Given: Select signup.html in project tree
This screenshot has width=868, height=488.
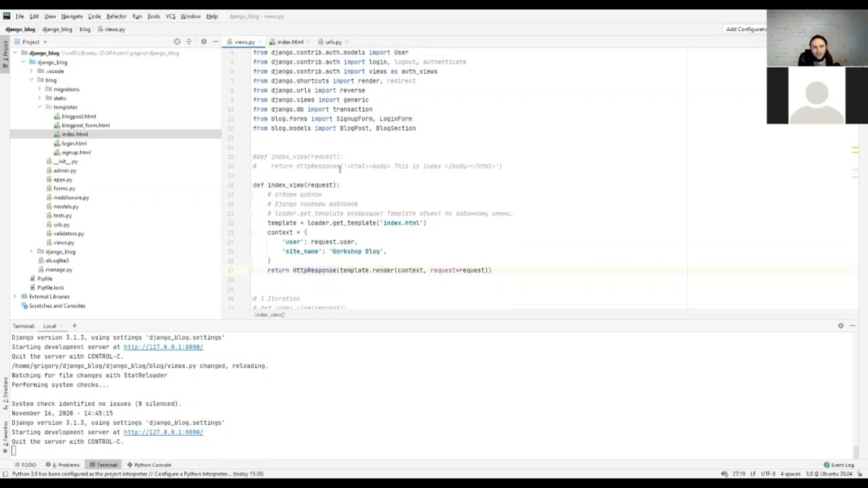Looking at the screenshot, I should point(76,152).
